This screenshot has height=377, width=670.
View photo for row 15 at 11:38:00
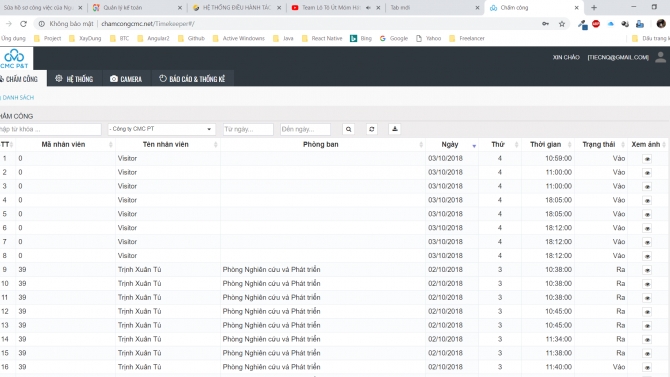pos(647,353)
